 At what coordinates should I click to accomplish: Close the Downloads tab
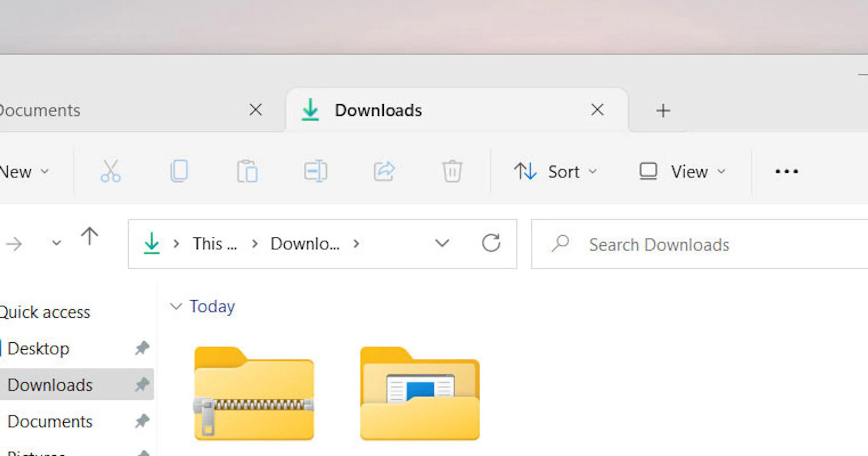click(597, 110)
